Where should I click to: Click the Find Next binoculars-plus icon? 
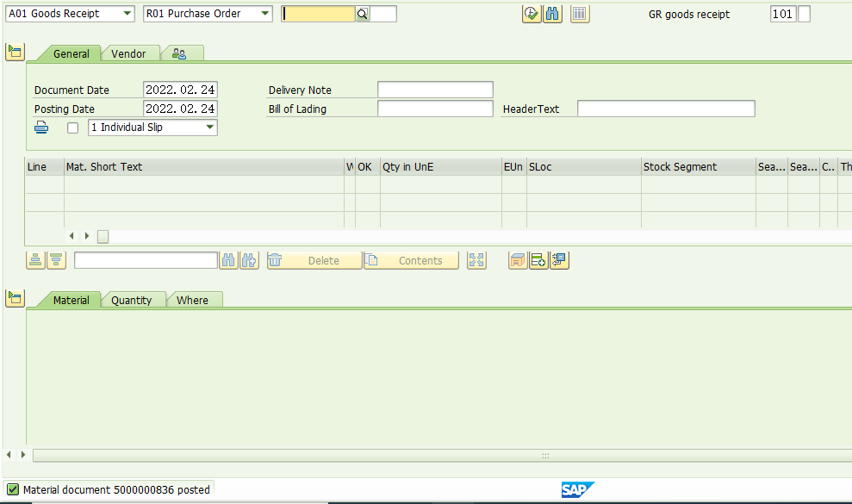point(250,260)
